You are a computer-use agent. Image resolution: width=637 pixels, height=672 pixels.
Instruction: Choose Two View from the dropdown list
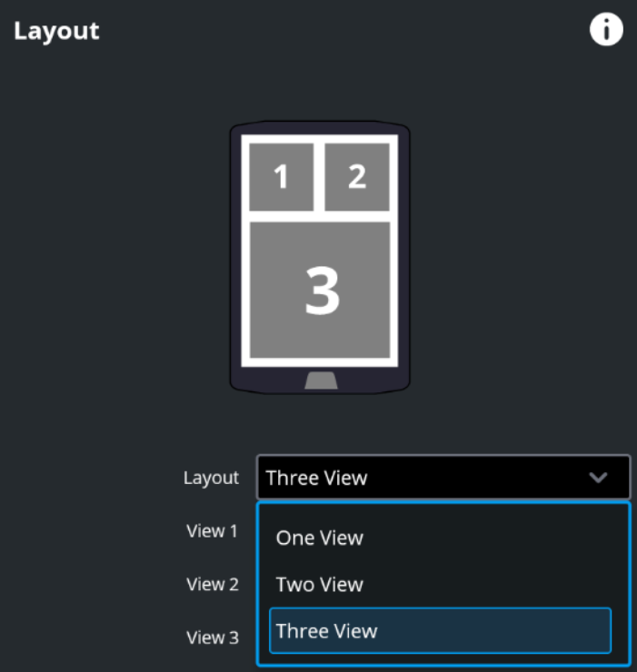pos(320,584)
